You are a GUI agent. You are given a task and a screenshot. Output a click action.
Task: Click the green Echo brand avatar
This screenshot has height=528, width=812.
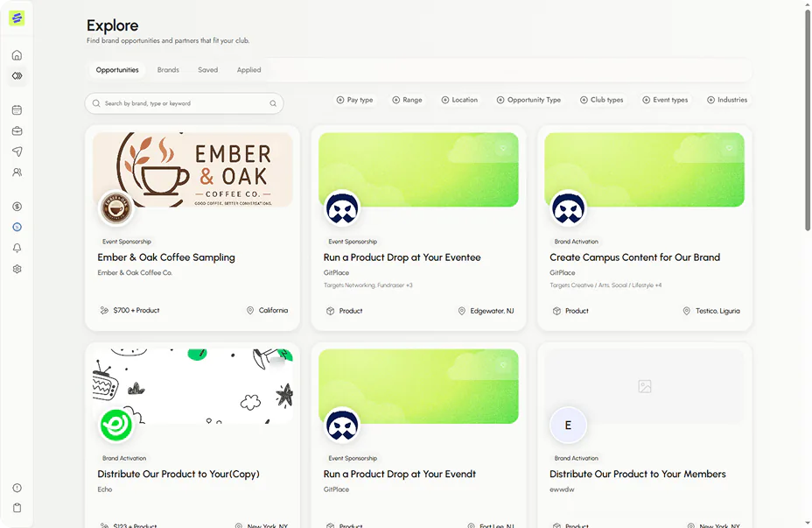coord(116,425)
